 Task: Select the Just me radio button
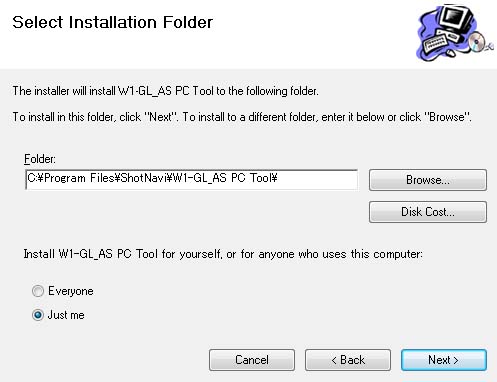point(38,315)
